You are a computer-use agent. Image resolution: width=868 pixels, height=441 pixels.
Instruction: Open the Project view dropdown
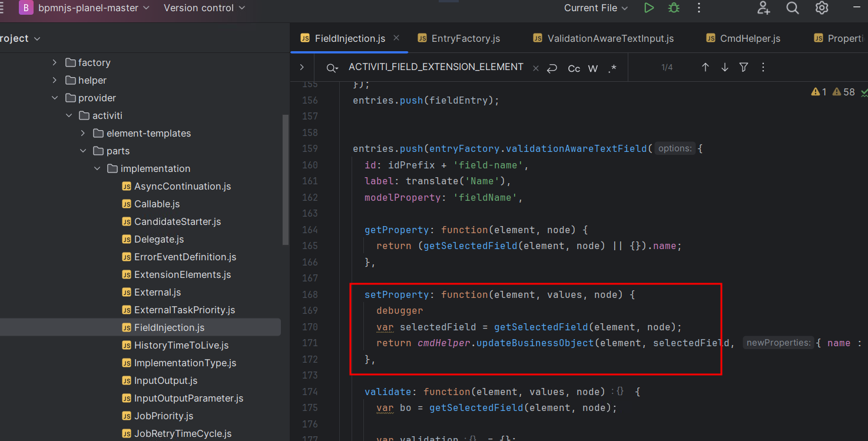point(19,38)
